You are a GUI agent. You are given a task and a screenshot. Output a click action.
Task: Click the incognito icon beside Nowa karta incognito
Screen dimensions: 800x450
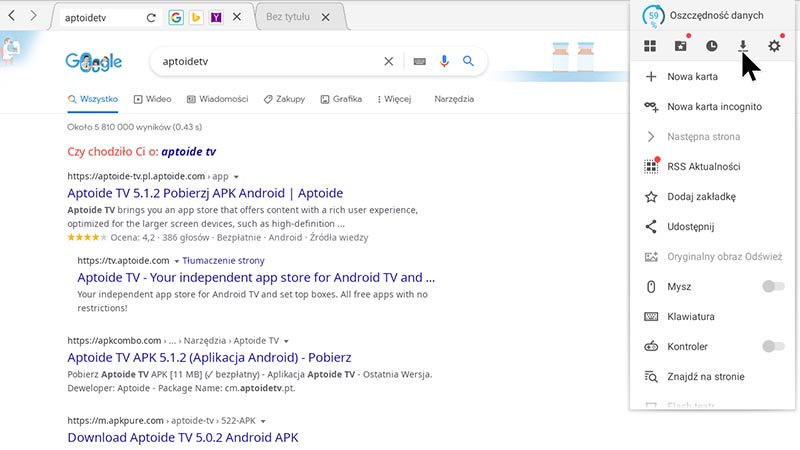(x=651, y=107)
